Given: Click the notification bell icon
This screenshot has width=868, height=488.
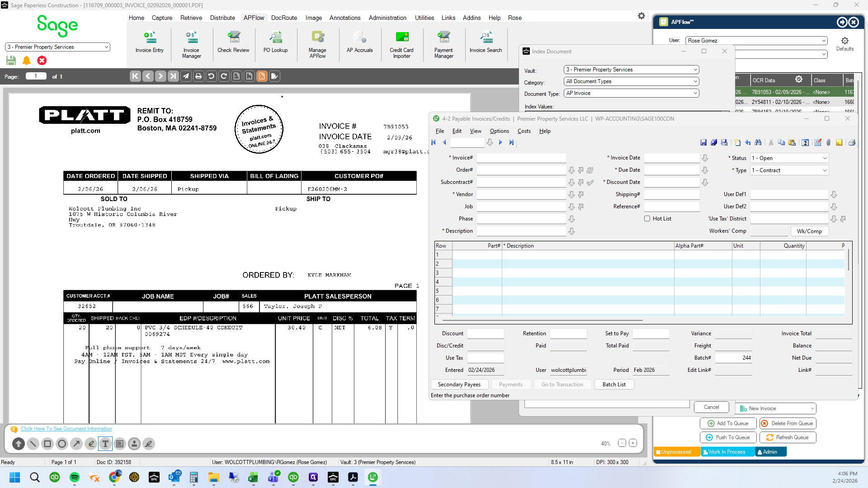Looking at the screenshot, I should (27, 60).
